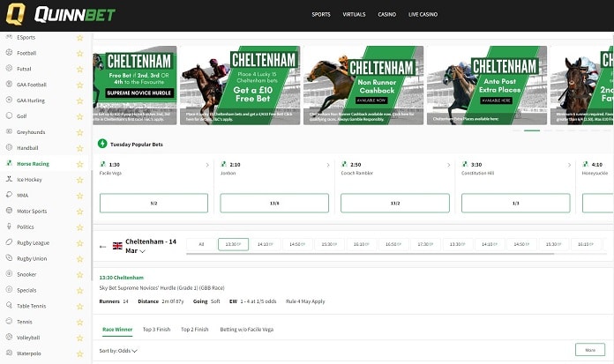Select the Race Winner tab
614x364 pixels.
click(x=117, y=329)
